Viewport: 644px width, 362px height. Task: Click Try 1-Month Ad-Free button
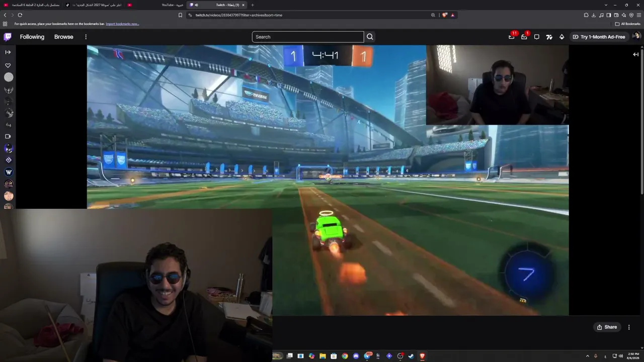point(599,37)
